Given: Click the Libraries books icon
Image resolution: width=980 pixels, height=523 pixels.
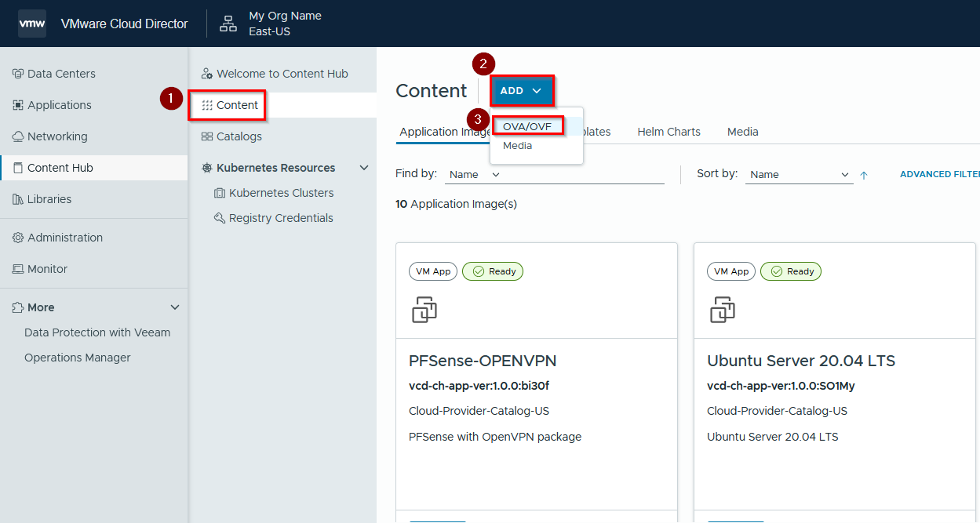Looking at the screenshot, I should (18, 199).
